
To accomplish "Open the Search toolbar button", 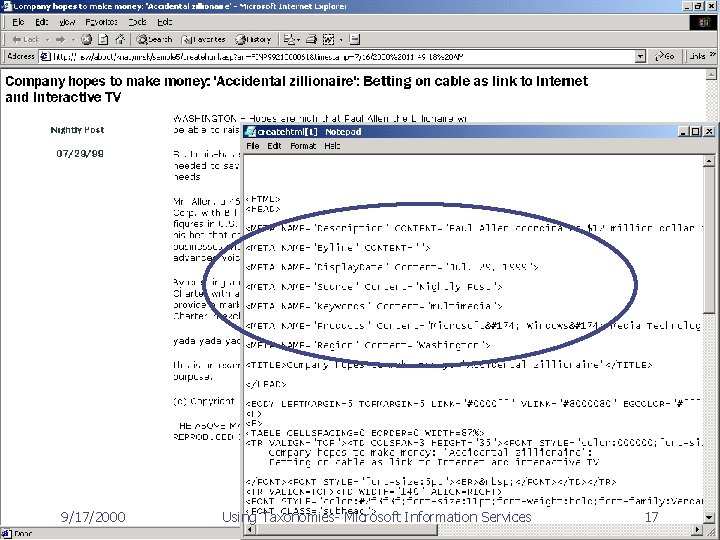I will (x=154, y=39).
